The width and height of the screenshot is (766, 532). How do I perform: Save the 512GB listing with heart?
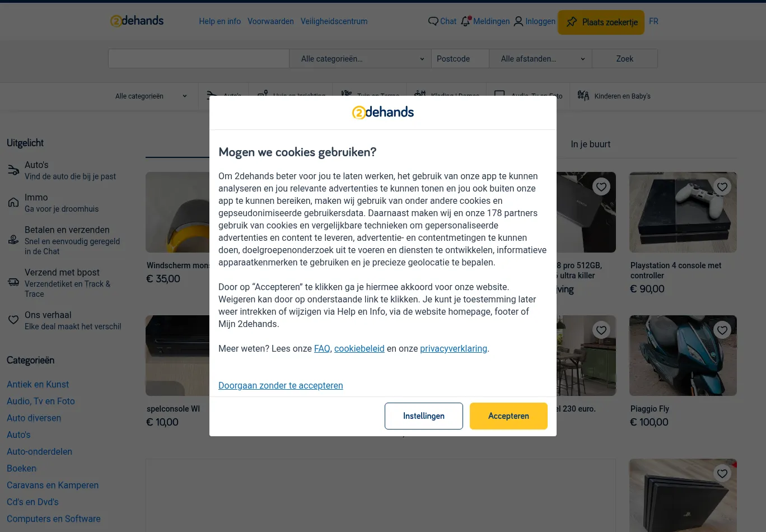click(x=601, y=186)
